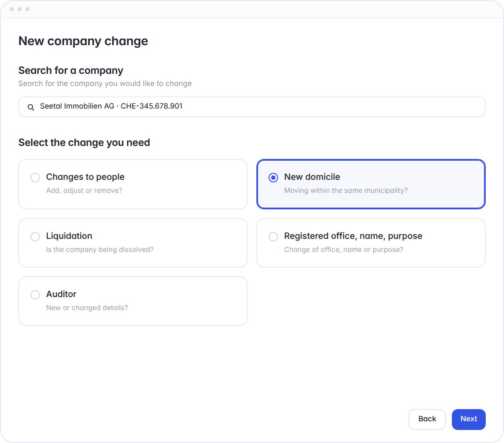The width and height of the screenshot is (504, 443).
Task: Click 'Moving within the same municipality?' text
Action: 346,191
